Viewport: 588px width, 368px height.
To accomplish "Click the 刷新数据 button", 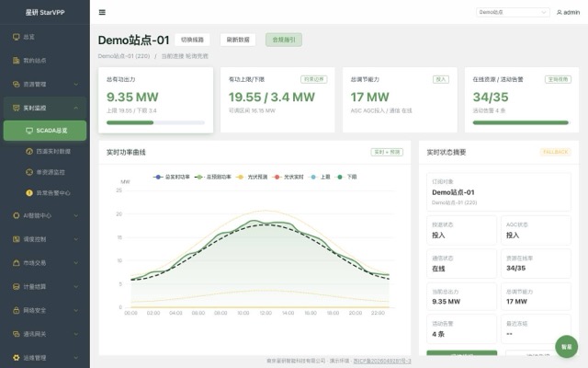I will [x=238, y=40].
